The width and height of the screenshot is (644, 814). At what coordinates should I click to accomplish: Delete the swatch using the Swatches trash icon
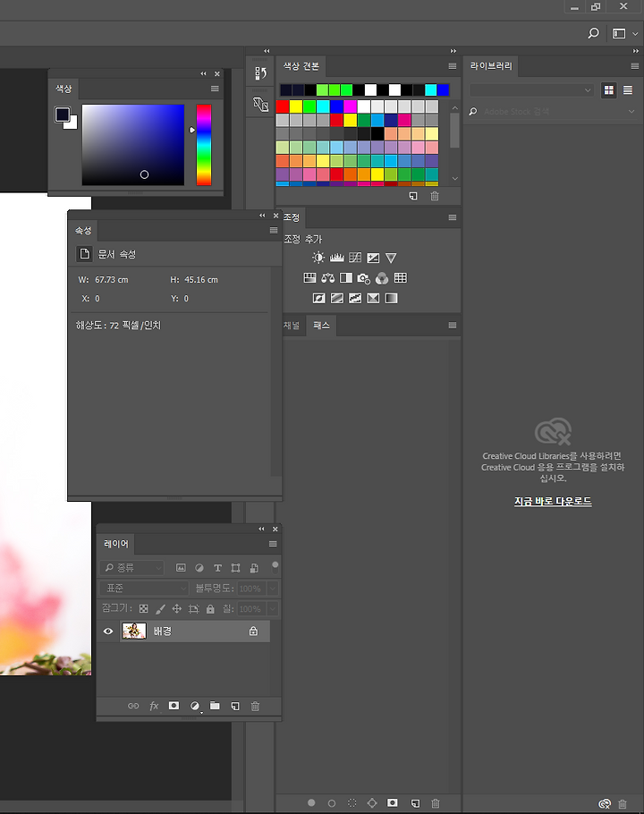tap(435, 196)
